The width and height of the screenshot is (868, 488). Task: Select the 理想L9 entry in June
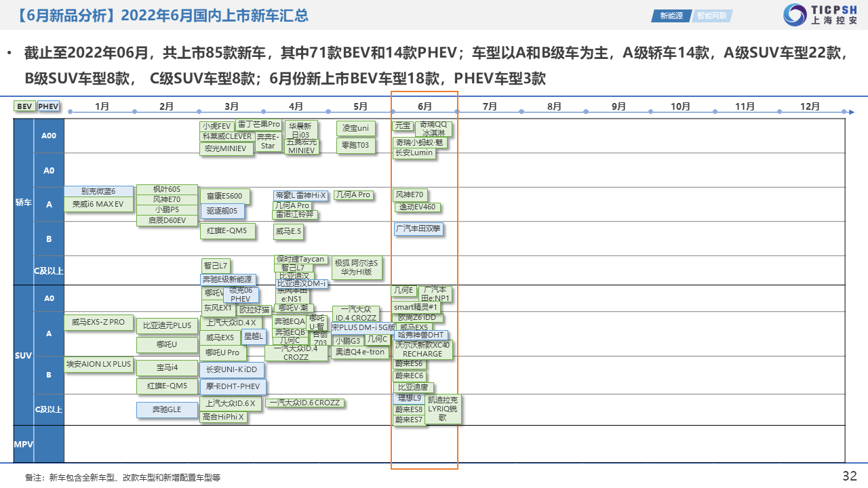[409, 399]
